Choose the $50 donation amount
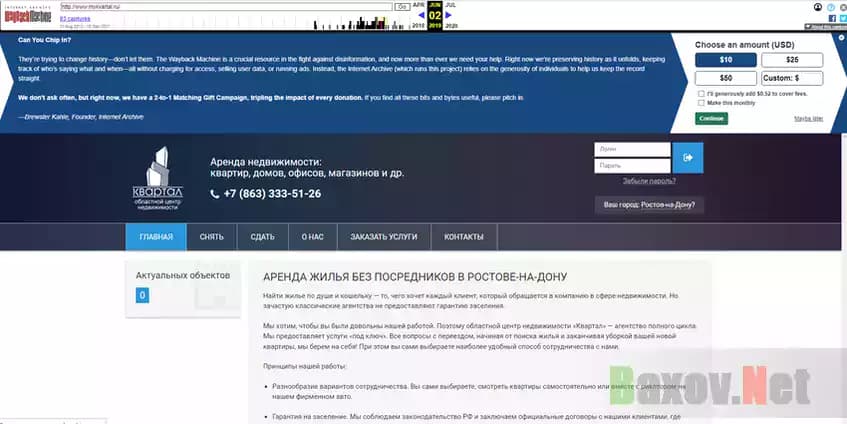This screenshot has width=847, height=424. [725, 78]
